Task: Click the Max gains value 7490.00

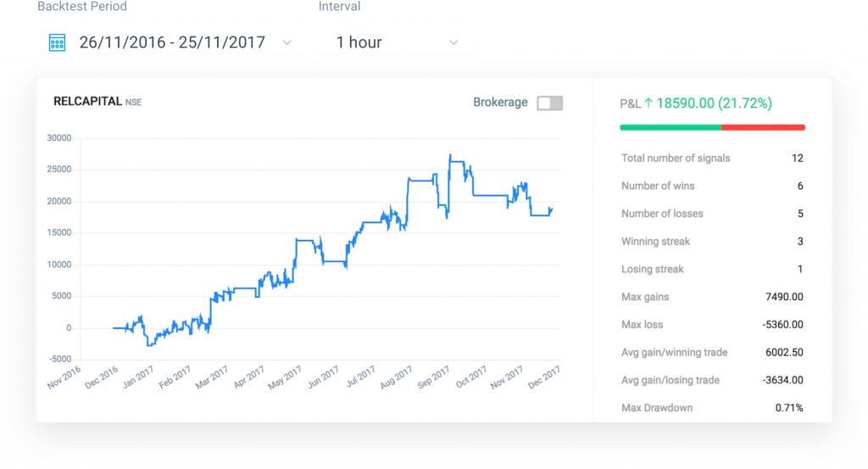Action: (783, 297)
